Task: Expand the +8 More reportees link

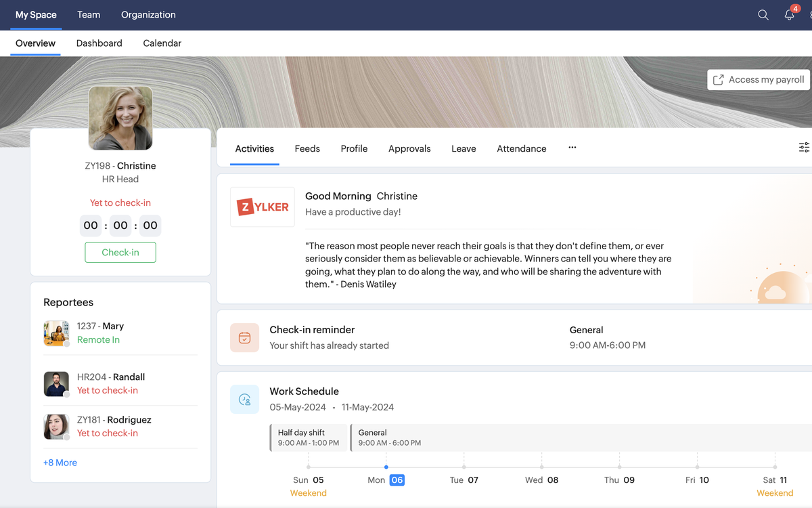Action: (60, 463)
